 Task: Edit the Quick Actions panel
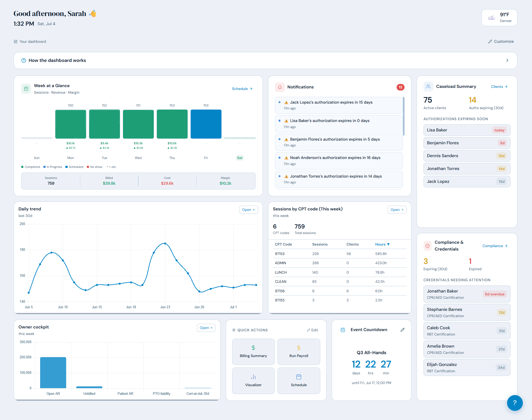313,330
